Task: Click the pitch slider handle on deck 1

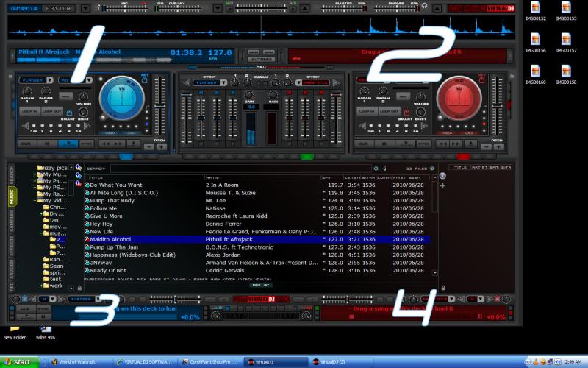Action: [160, 106]
